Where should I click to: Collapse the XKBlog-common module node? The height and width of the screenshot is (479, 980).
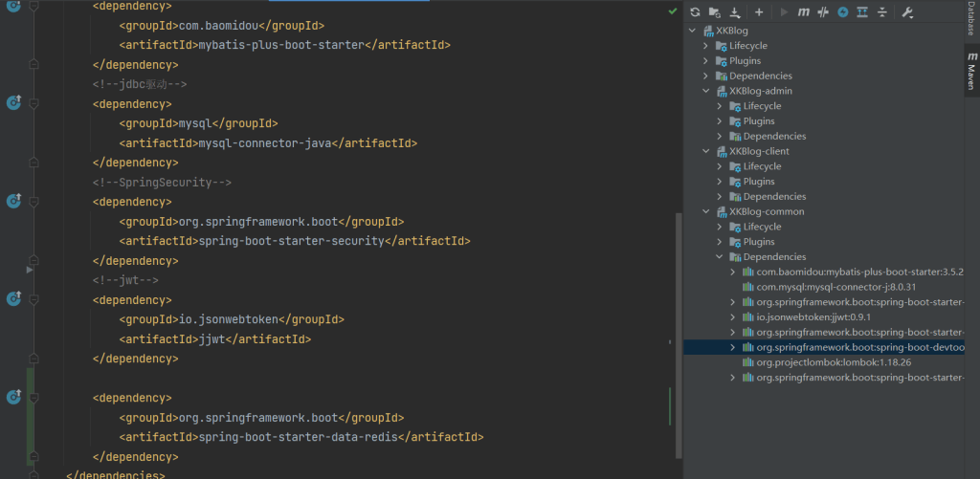(x=706, y=211)
